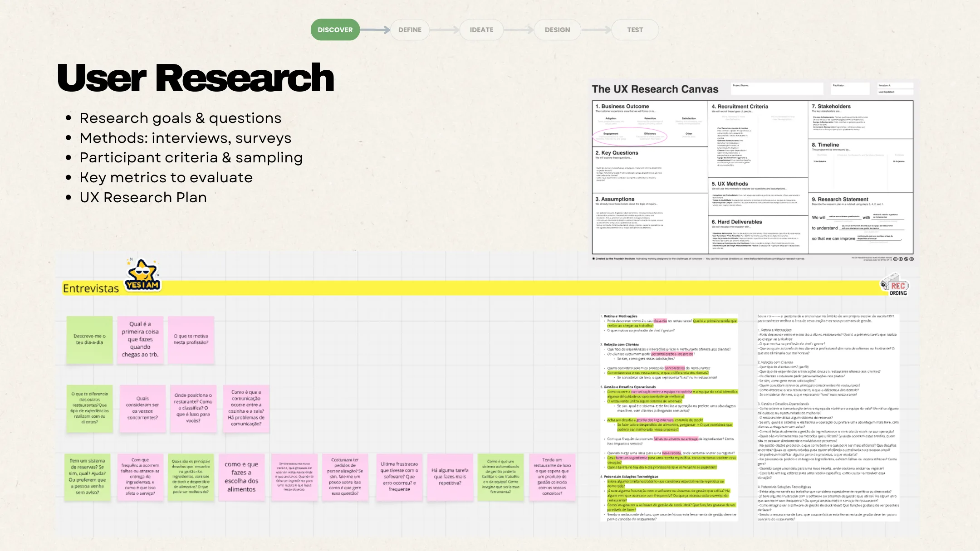Click the REC ORDING camera sticker
Image resolution: width=980 pixels, height=551 pixels.
(x=895, y=285)
